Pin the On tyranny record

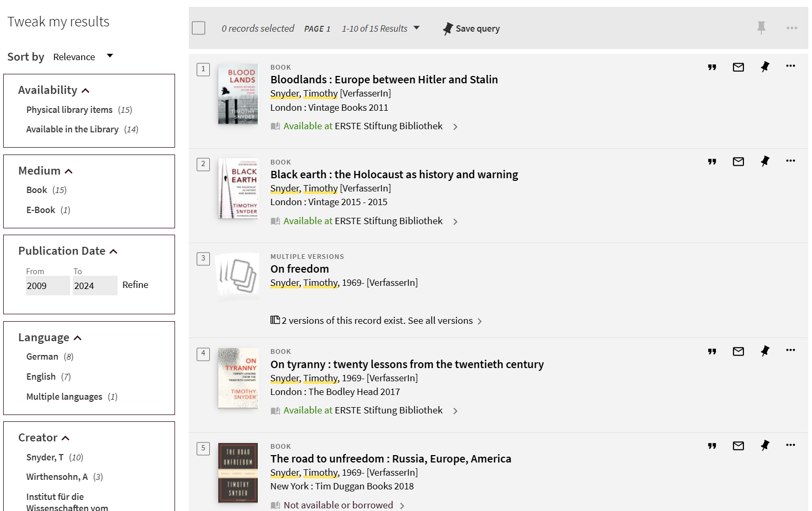pyautogui.click(x=765, y=351)
